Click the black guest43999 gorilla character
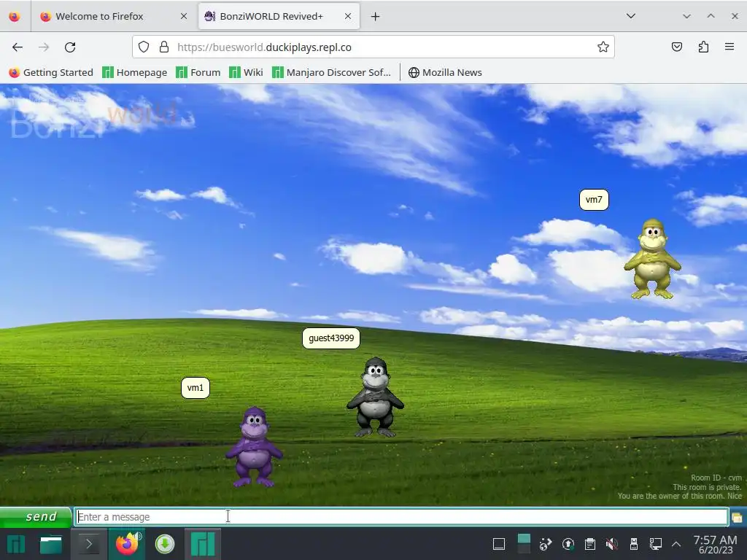Screen dimensions: 747x560 click(376, 397)
